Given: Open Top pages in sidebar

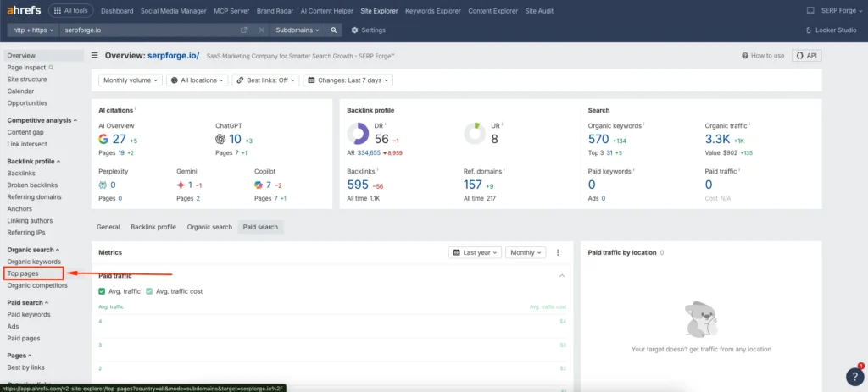Looking at the screenshot, I should pos(23,273).
